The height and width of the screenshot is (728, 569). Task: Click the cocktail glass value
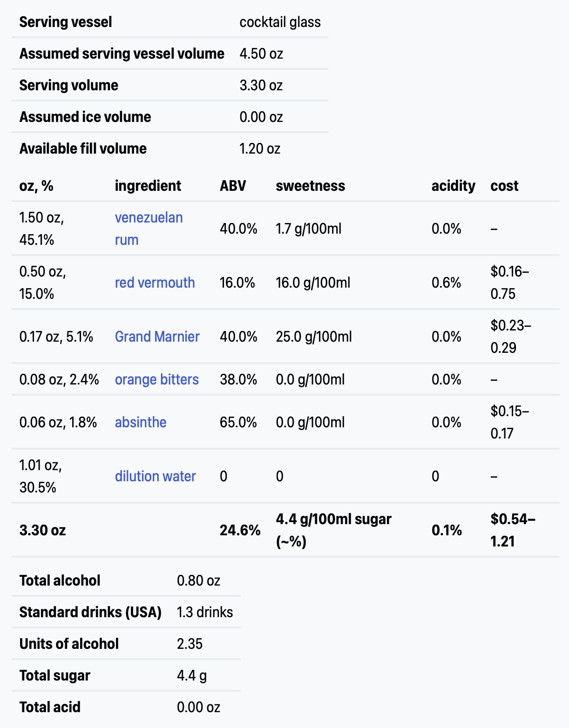point(280,22)
